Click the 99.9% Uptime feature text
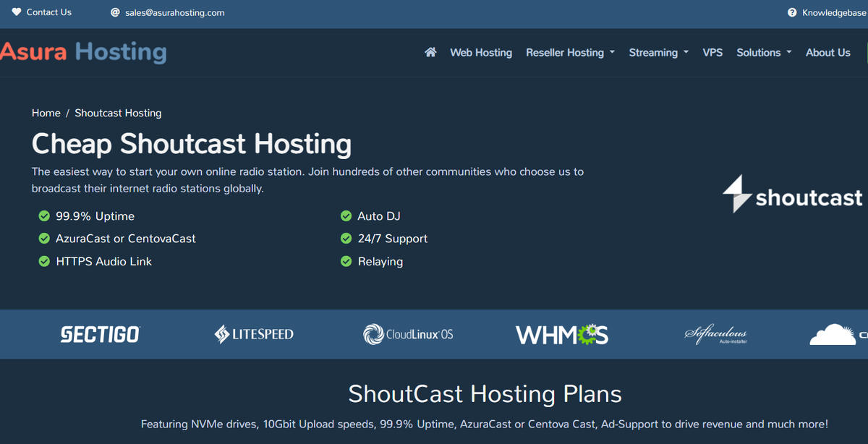 pyautogui.click(x=95, y=216)
